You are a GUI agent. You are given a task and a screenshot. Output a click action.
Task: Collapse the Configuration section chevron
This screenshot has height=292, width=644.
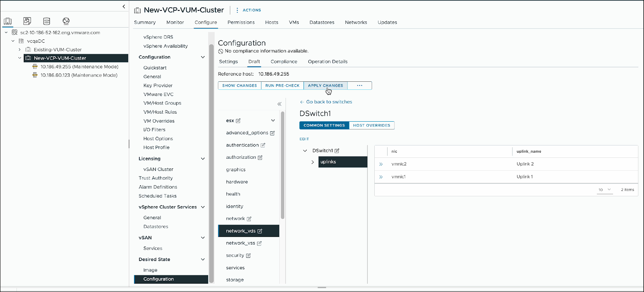coord(203,57)
